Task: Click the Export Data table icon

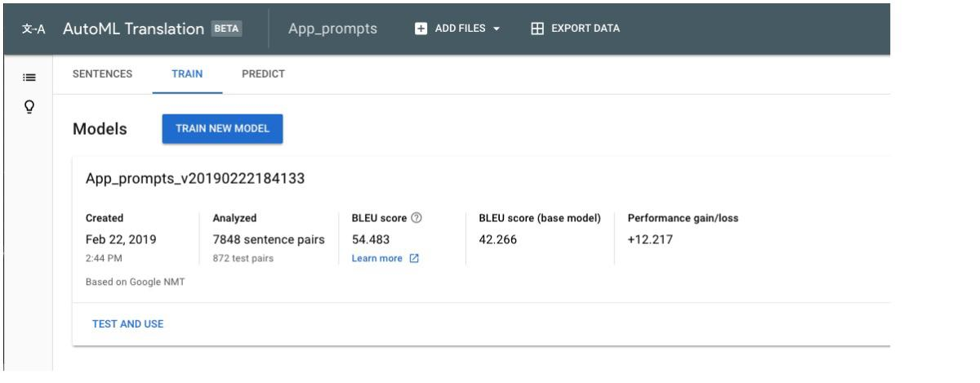Action: point(537,29)
